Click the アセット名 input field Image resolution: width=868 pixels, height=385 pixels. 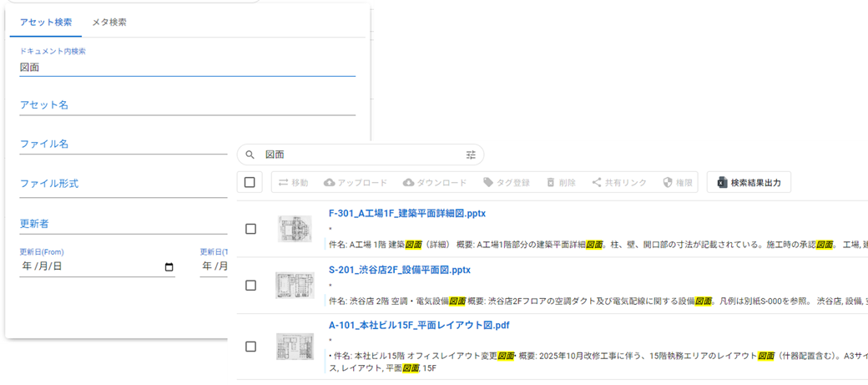click(x=187, y=105)
